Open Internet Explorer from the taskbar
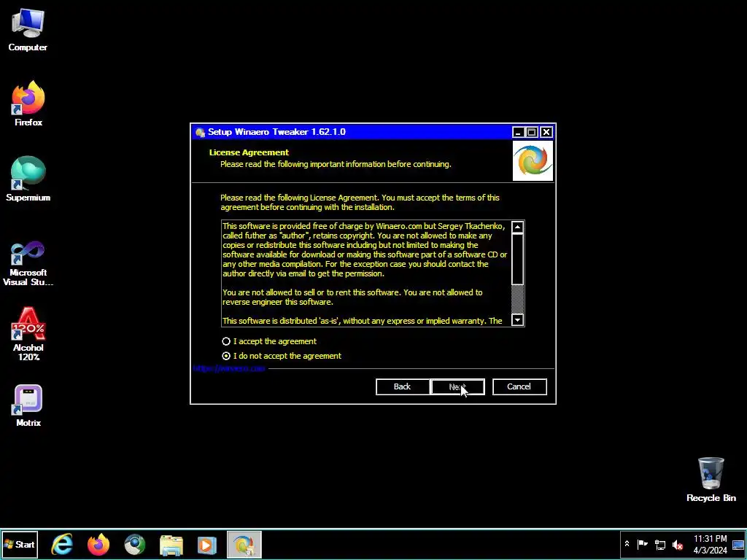The height and width of the screenshot is (560, 747). point(62,544)
